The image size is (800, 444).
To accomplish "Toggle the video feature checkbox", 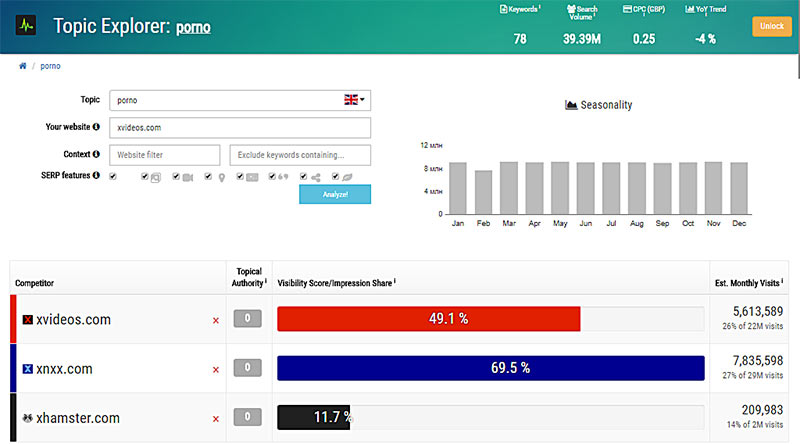I will tap(176, 176).
